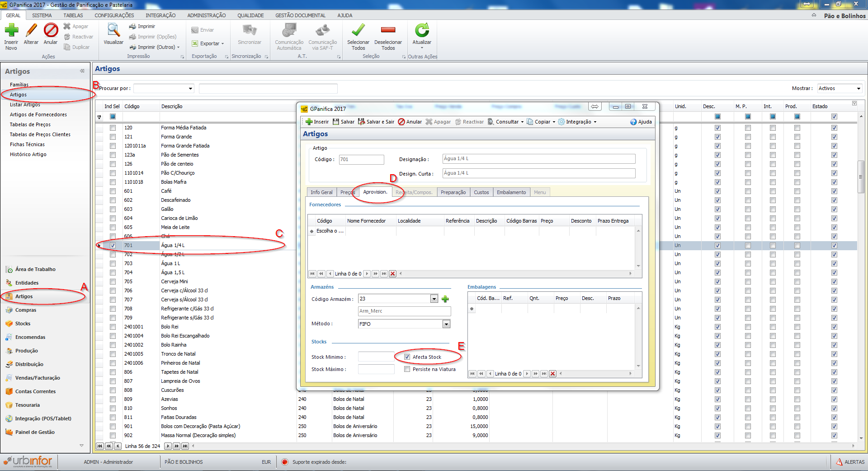Open the TABELAS ribbon menu
The height and width of the screenshot is (471, 868).
(73, 15)
